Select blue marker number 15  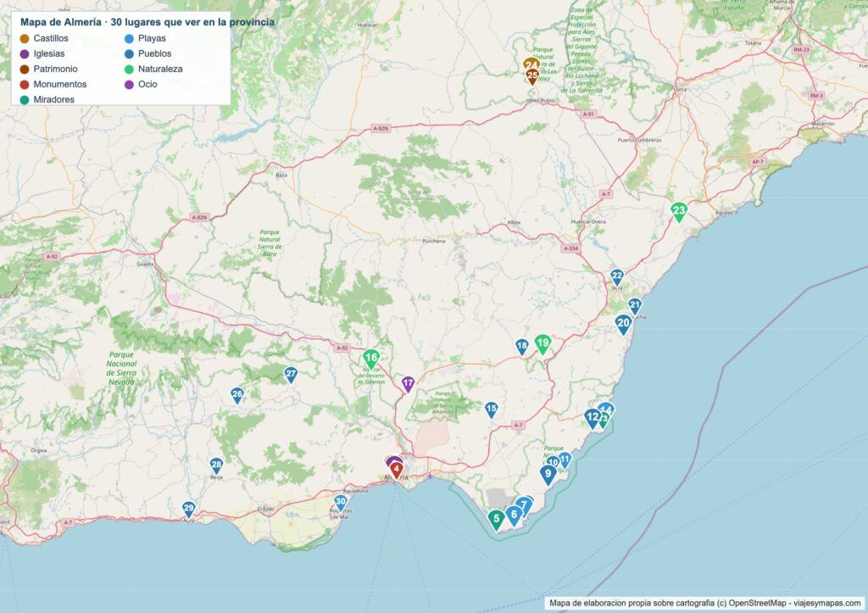click(x=491, y=410)
